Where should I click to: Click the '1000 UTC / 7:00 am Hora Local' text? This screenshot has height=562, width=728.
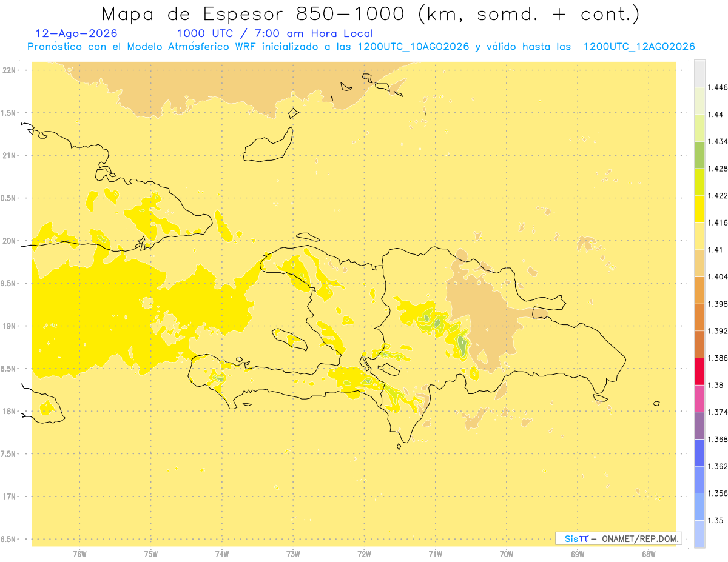(275, 34)
